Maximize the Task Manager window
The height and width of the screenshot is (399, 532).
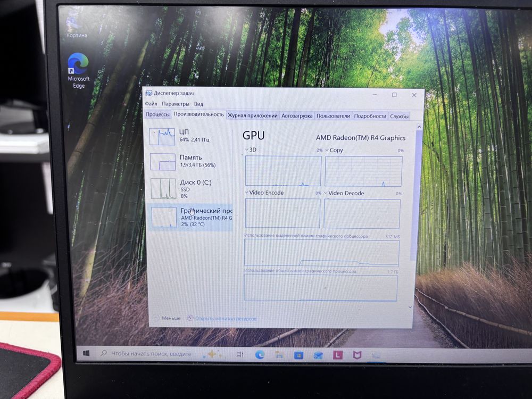pyautogui.click(x=394, y=95)
